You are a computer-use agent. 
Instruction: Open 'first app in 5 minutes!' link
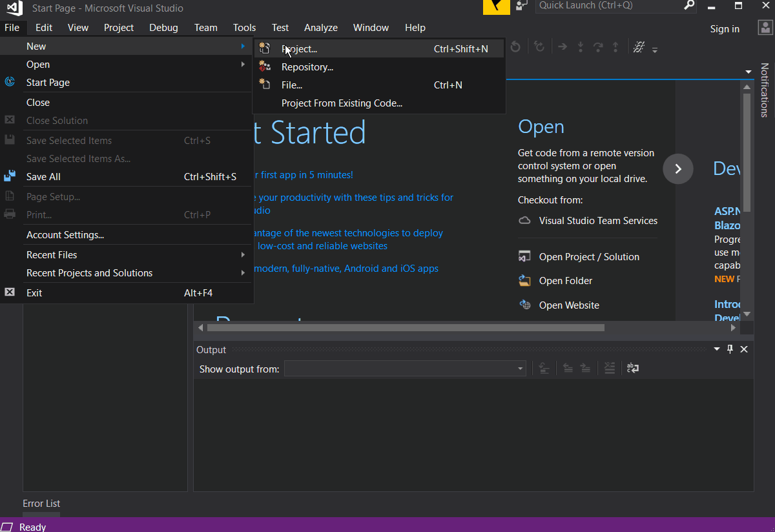(307, 174)
